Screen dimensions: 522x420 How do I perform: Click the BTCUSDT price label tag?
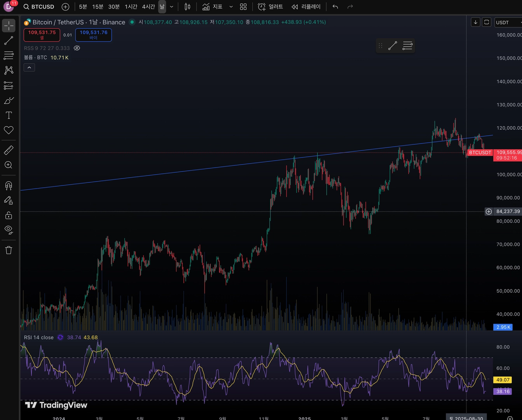point(480,152)
